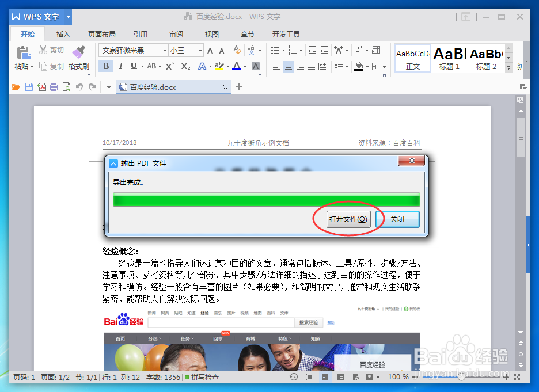Open highlight color dropdown arrow
The image size is (539, 392).
(x=227, y=66)
